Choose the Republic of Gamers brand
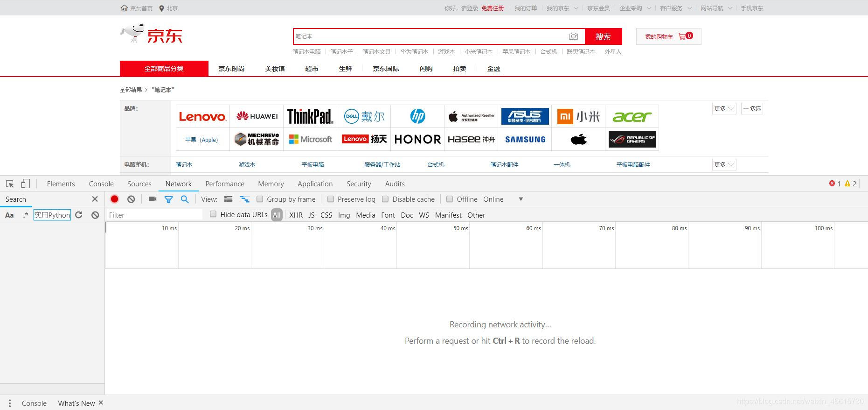This screenshot has height=410, width=868. pyautogui.click(x=632, y=139)
